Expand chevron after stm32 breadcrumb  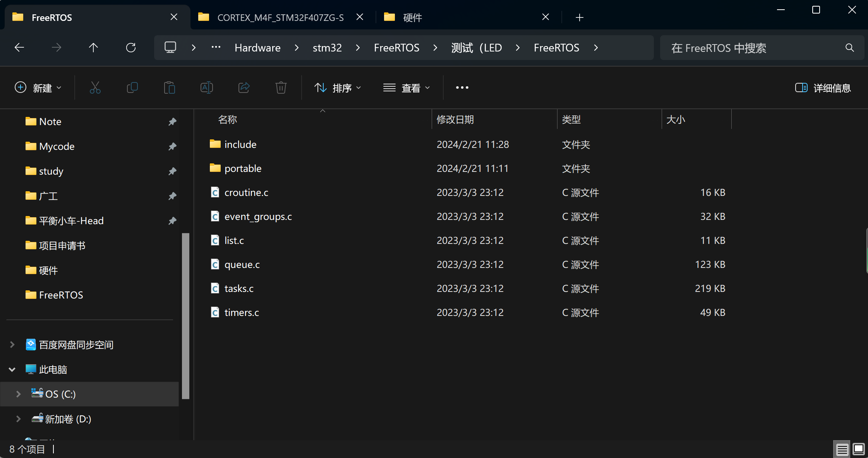point(358,48)
